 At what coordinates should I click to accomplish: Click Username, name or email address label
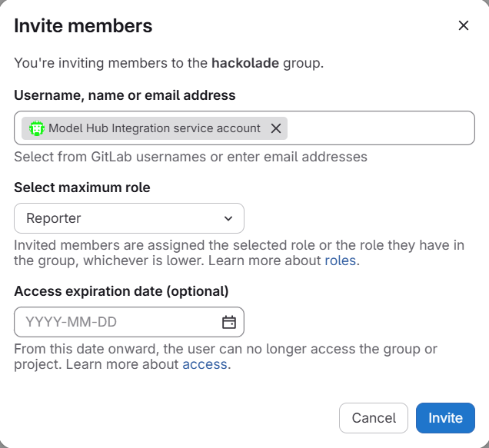point(125,95)
